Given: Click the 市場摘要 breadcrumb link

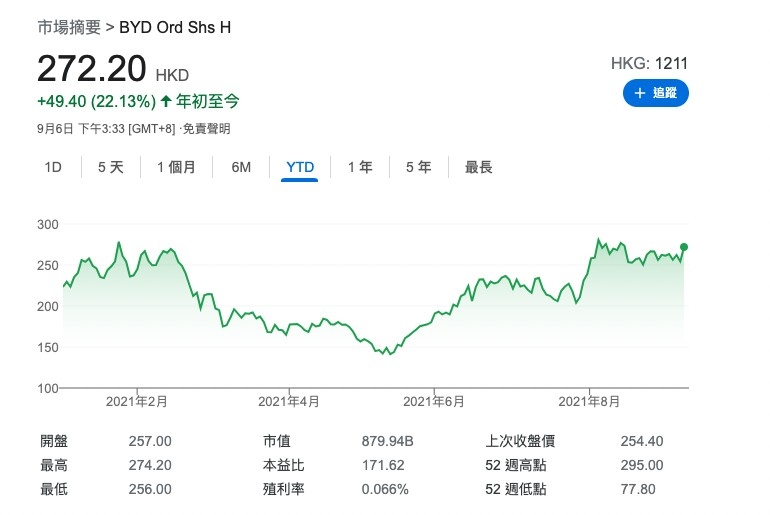Looking at the screenshot, I should click(x=69, y=27).
